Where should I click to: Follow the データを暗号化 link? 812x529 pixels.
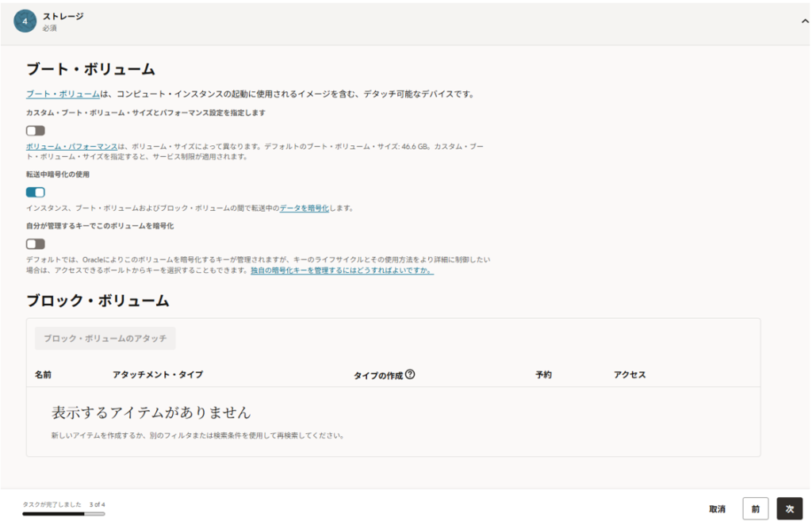coord(304,208)
